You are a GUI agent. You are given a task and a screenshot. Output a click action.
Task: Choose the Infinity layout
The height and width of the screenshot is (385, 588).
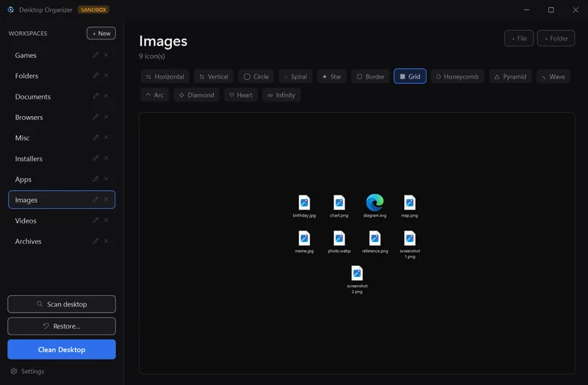coord(282,95)
